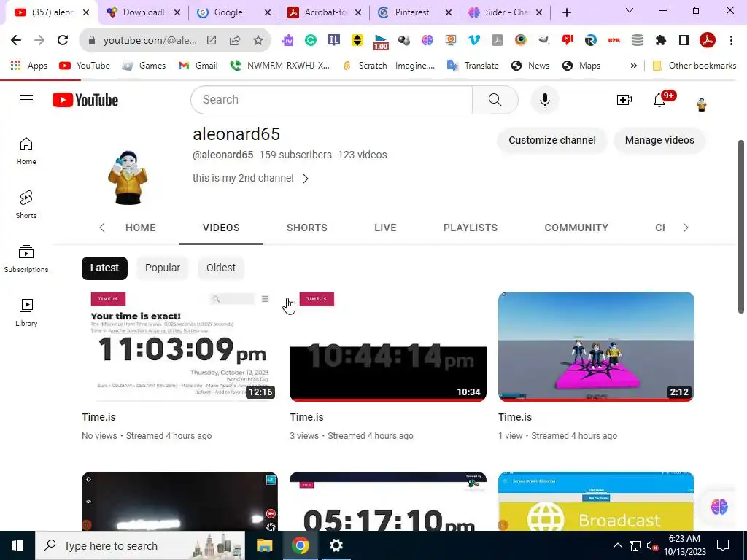747x560 pixels.
Task: Click the search magnifier button
Action: (x=495, y=99)
